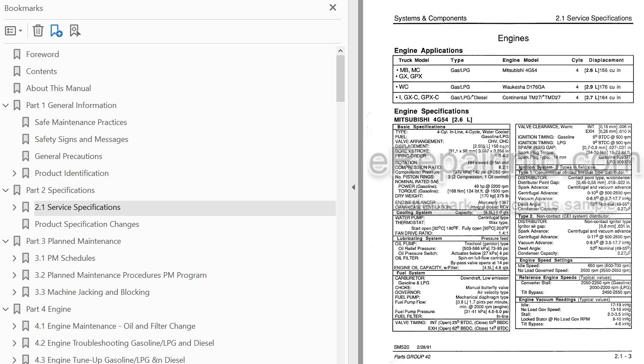Click 'Mitsubishi 4G54' engine model cell
Viewport: 644px width, 364px height.
520,70
